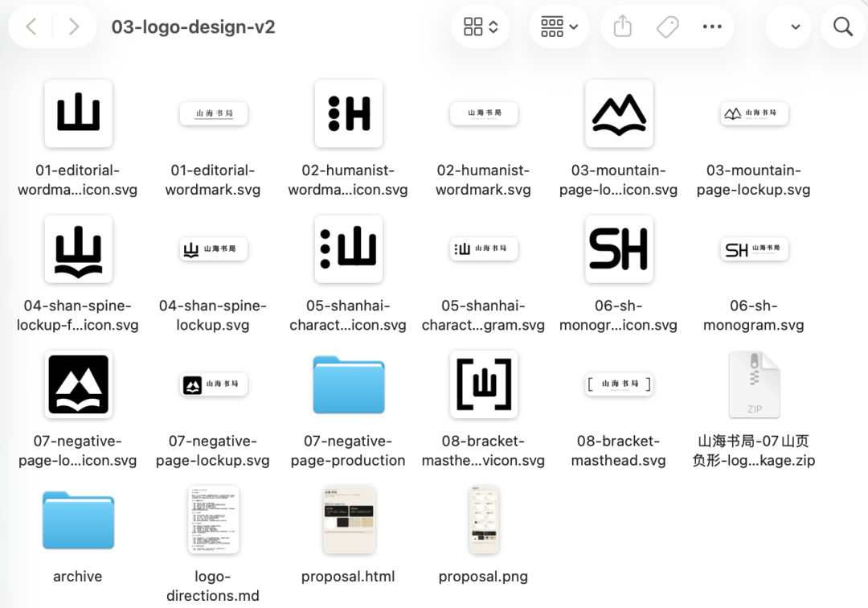Click the file name 07-negative-page-lockup.svg
Image resolution: width=868 pixels, height=608 pixels.
click(x=213, y=450)
